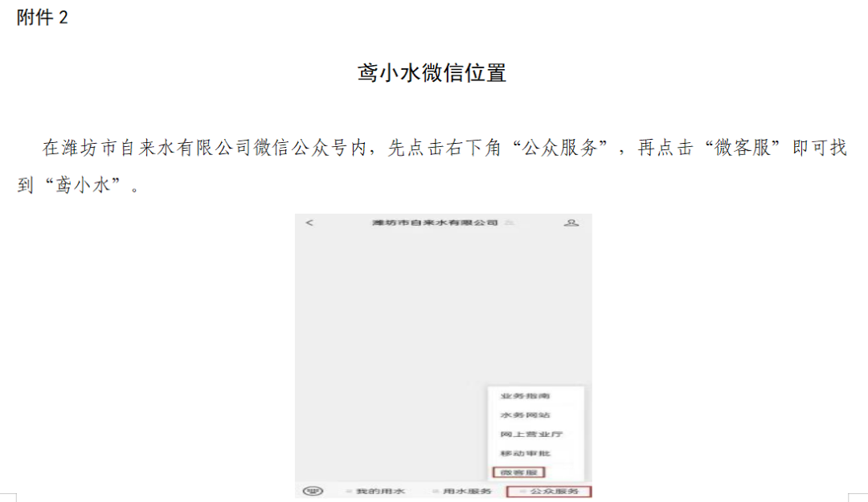This screenshot has width=868, height=502.
Task: Open 网上营业厅 from the popup menu
Action: coord(531,435)
